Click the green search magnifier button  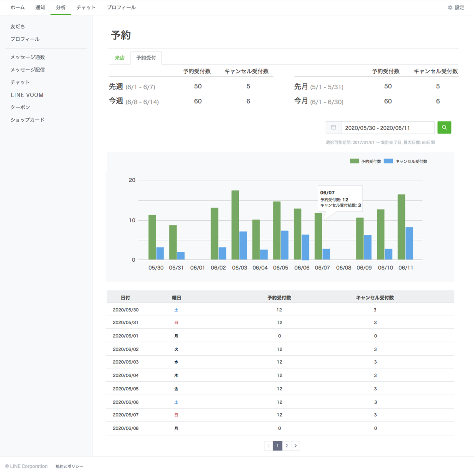(444, 128)
